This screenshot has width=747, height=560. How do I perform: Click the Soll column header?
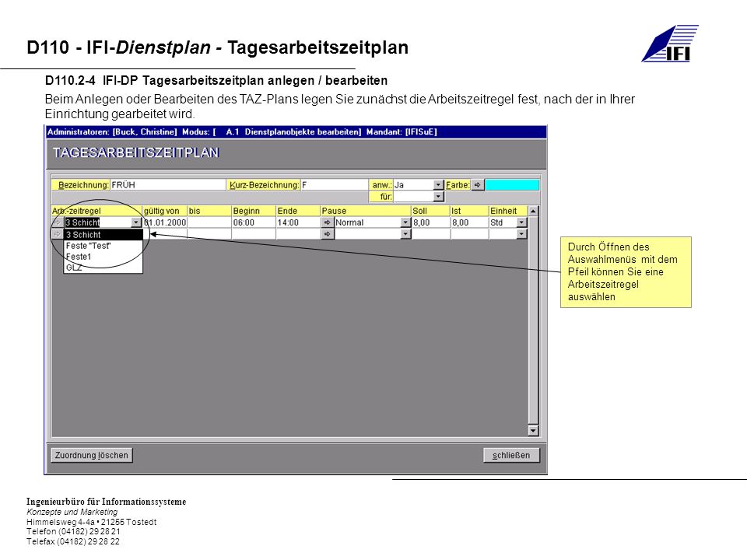430,211
